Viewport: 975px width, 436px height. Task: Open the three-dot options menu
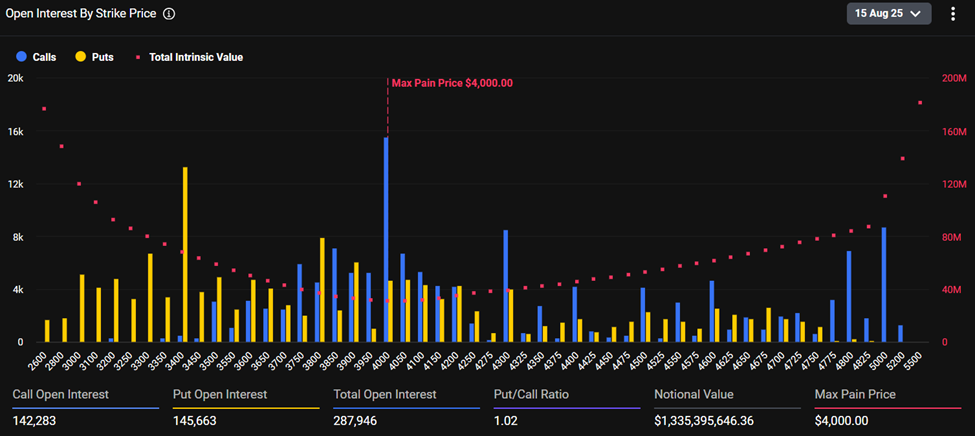(x=952, y=14)
